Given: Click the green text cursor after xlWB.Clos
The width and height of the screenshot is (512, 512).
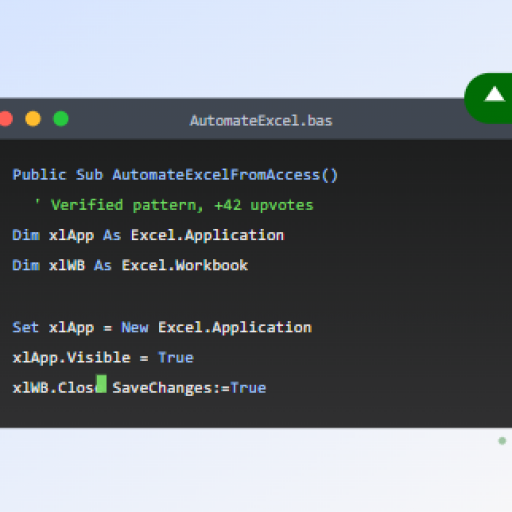Looking at the screenshot, I should (x=101, y=384).
